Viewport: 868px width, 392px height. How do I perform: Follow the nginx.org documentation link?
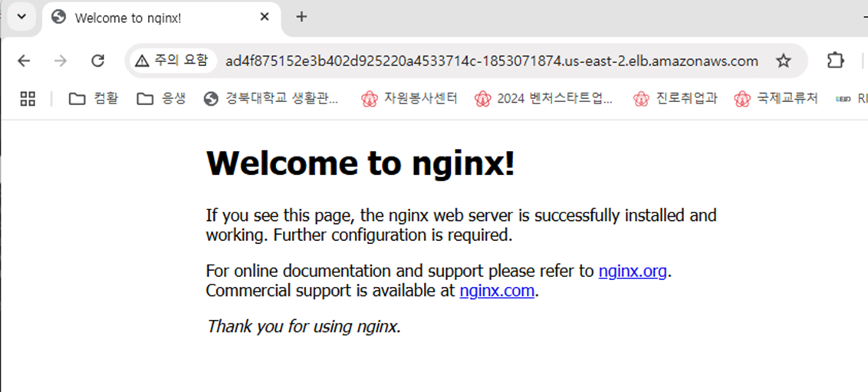633,271
